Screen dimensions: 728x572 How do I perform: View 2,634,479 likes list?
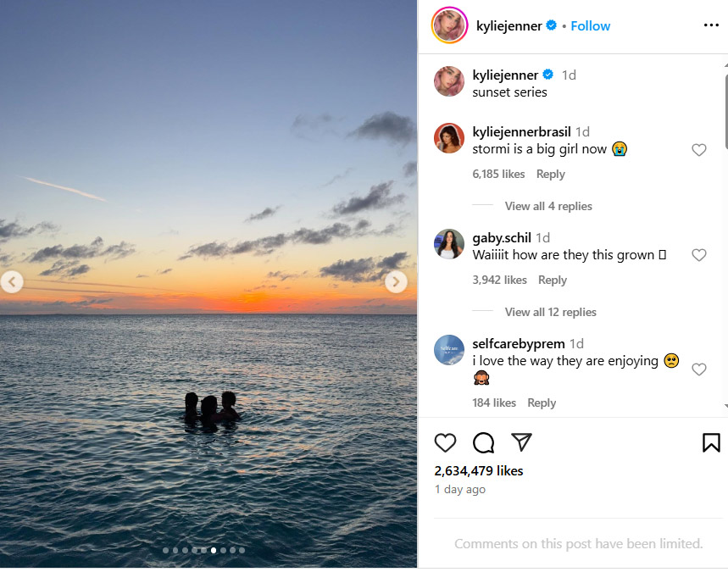pyautogui.click(x=479, y=470)
